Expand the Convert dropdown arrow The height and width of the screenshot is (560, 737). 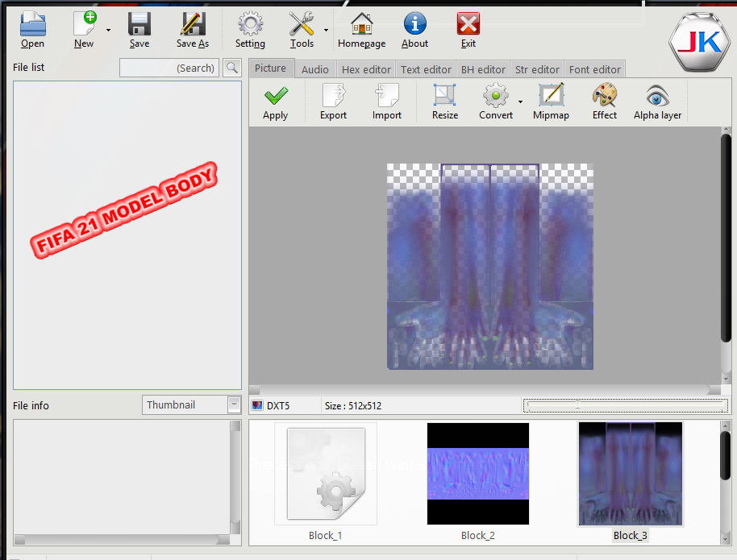pos(520,102)
